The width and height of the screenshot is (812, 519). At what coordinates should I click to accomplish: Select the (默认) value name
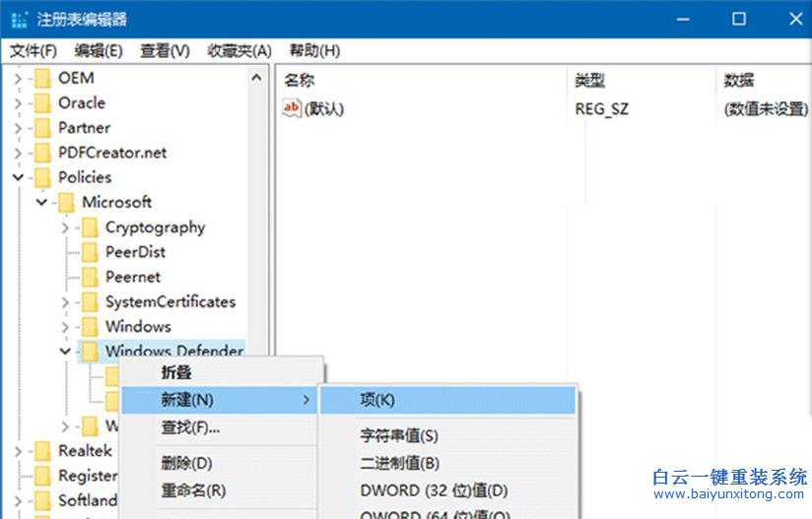(x=324, y=108)
